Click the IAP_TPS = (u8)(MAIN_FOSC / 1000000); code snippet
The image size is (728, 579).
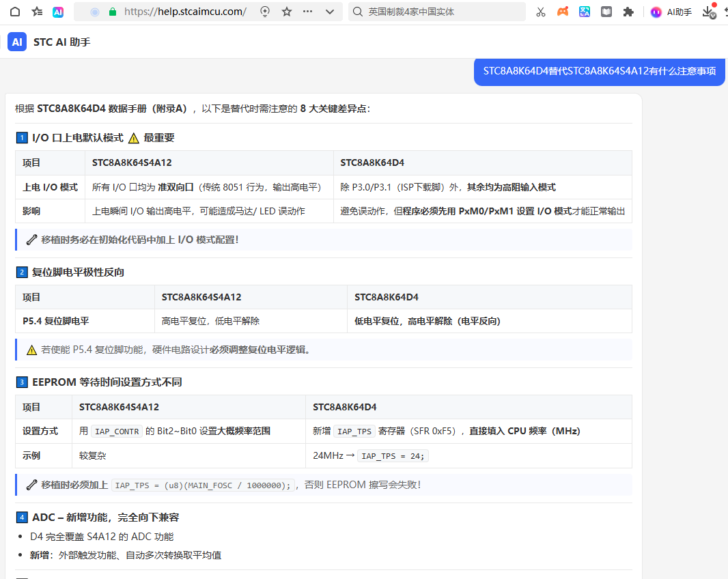pos(203,485)
